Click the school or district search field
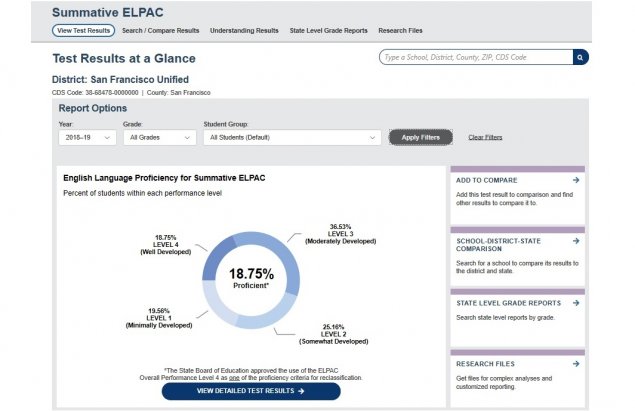This screenshot has height=411, width=635. coord(475,57)
